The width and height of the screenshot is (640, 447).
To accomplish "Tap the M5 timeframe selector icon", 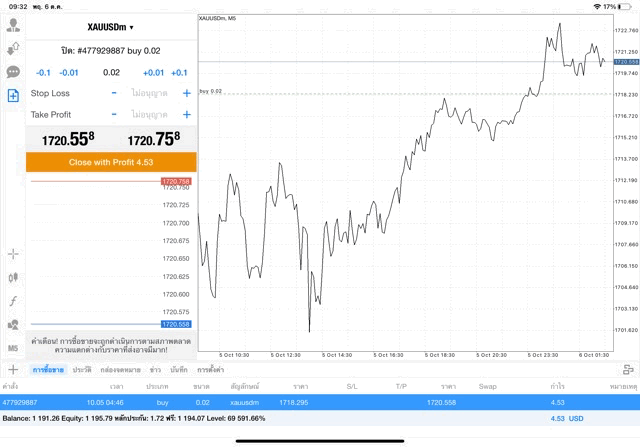I will (x=13, y=347).
